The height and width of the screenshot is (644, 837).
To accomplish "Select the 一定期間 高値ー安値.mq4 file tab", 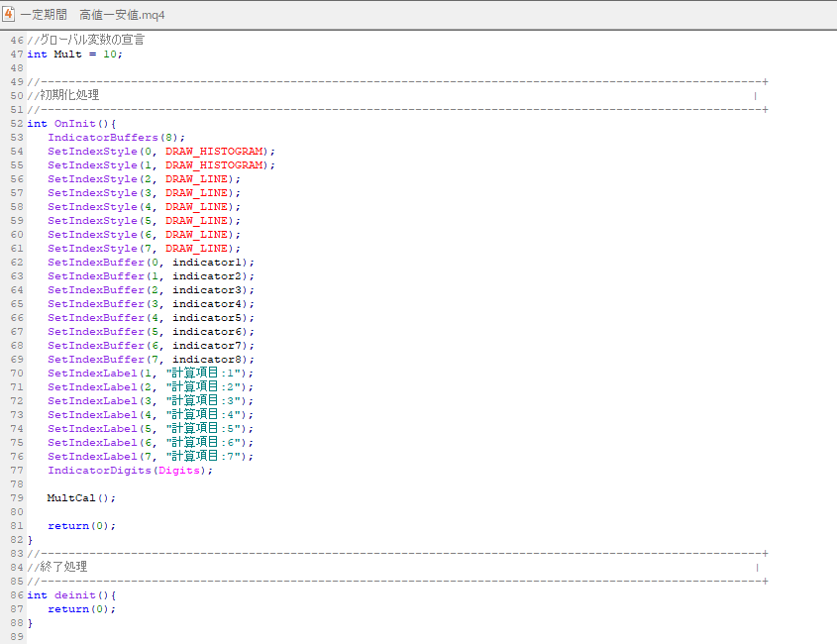I will (x=94, y=14).
